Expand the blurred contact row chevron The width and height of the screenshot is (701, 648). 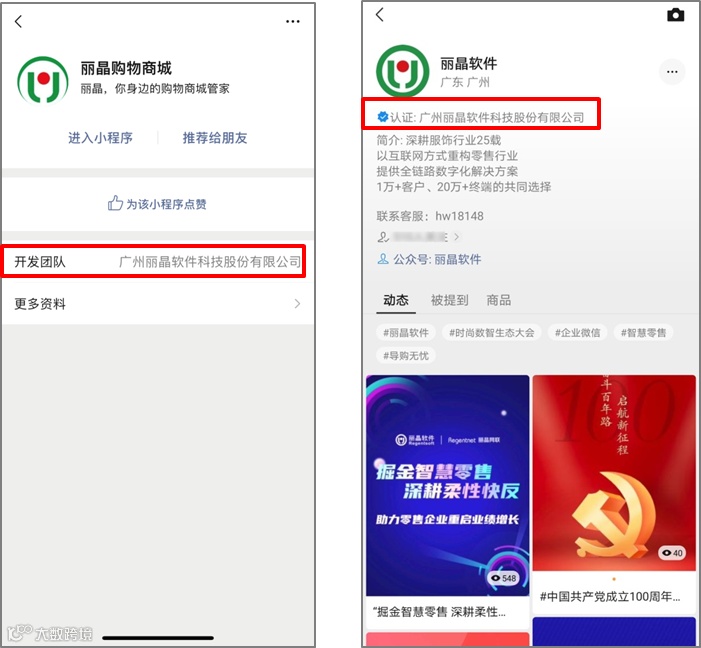point(456,237)
